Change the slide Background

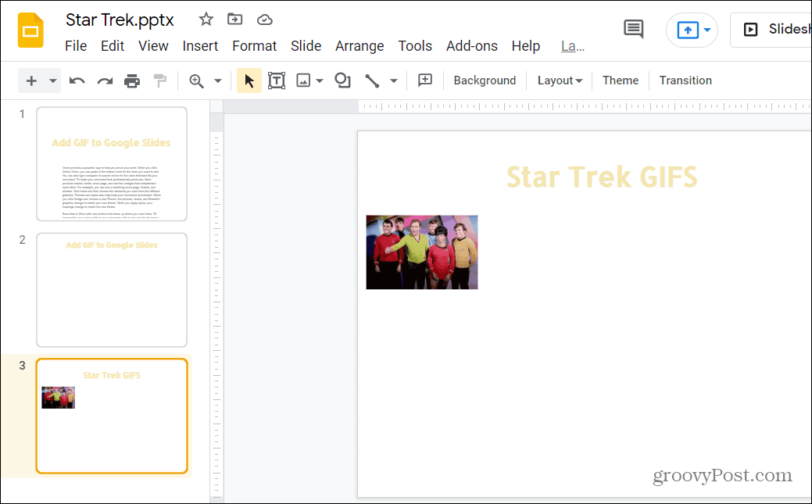point(485,80)
